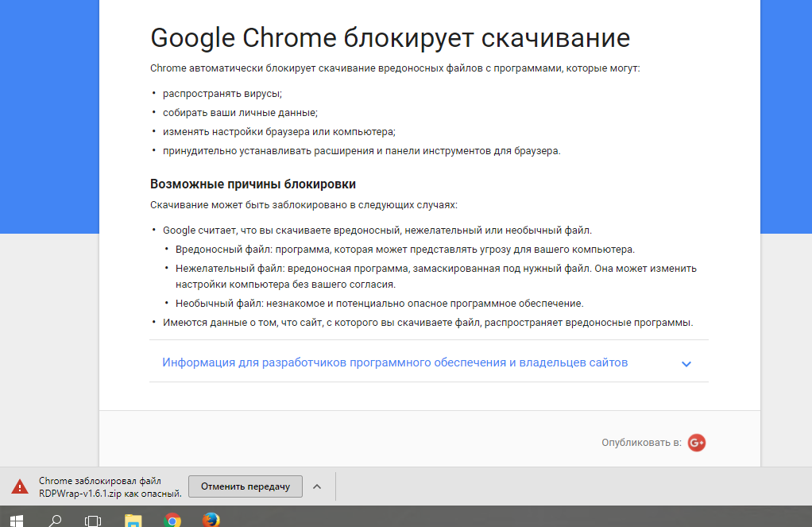The height and width of the screenshot is (527, 812).
Task: Click bullet Вредоносный файл: программа
Action: 405,250
